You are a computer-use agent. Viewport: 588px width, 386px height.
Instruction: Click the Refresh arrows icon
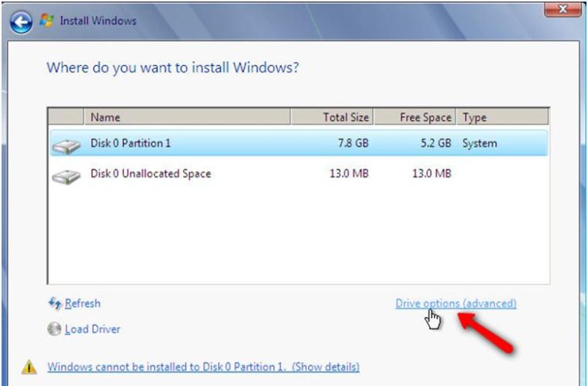click(55, 303)
